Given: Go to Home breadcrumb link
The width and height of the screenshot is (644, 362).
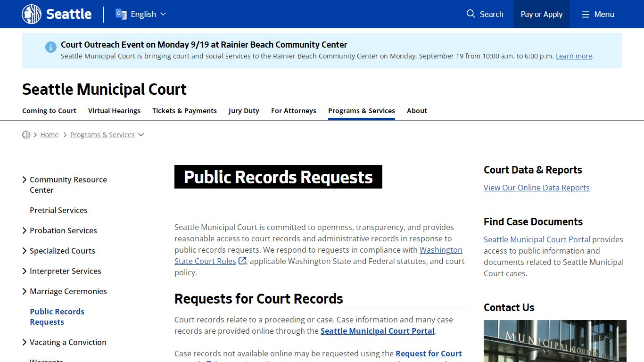Looking at the screenshot, I should pos(50,135).
